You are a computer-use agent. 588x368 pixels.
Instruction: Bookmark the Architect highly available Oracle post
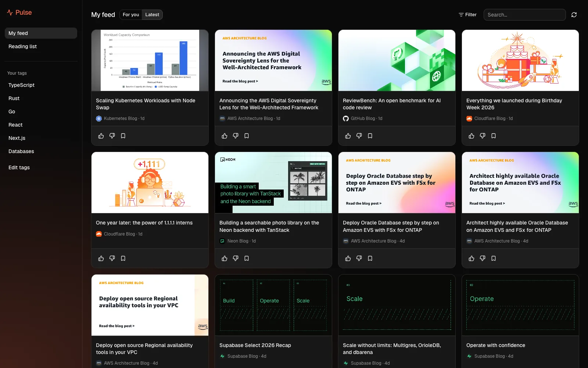point(494,258)
